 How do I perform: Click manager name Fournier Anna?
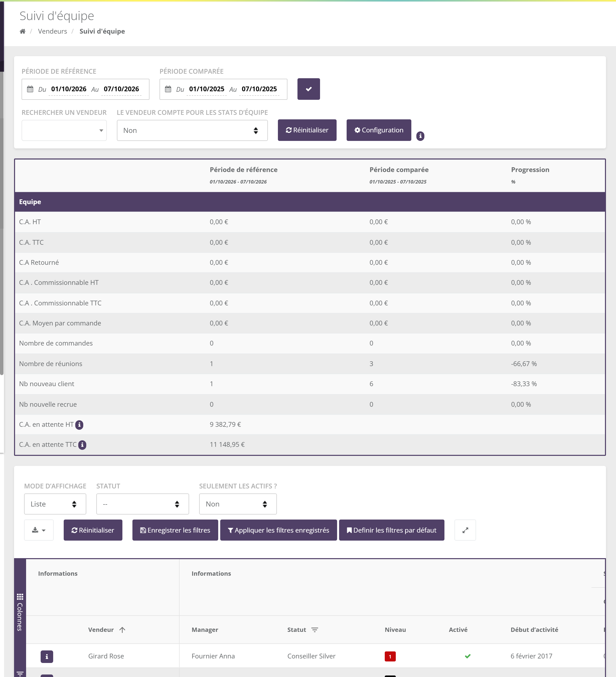[213, 656]
